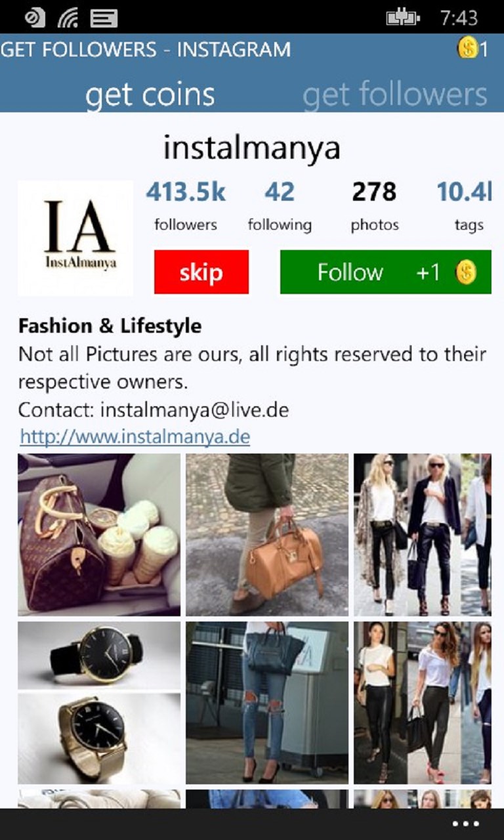Tap the instalmanya username heading
The height and width of the screenshot is (840, 504).
click(x=252, y=148)
